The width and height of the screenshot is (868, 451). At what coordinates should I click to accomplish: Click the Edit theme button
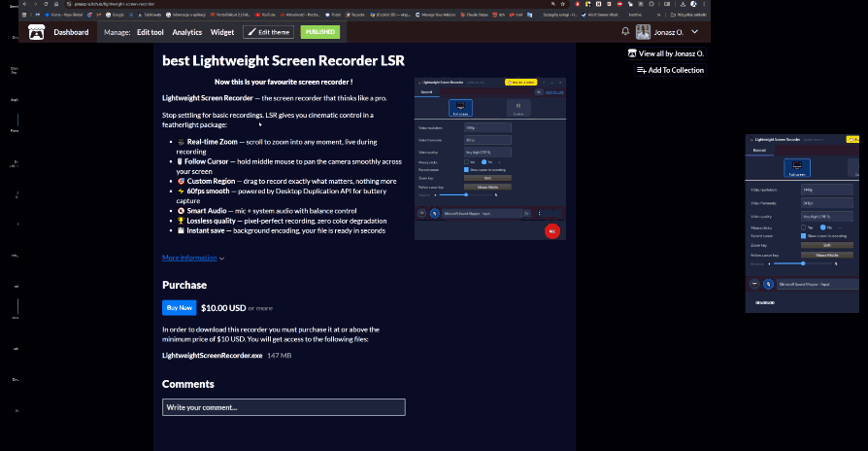point(269,32)
